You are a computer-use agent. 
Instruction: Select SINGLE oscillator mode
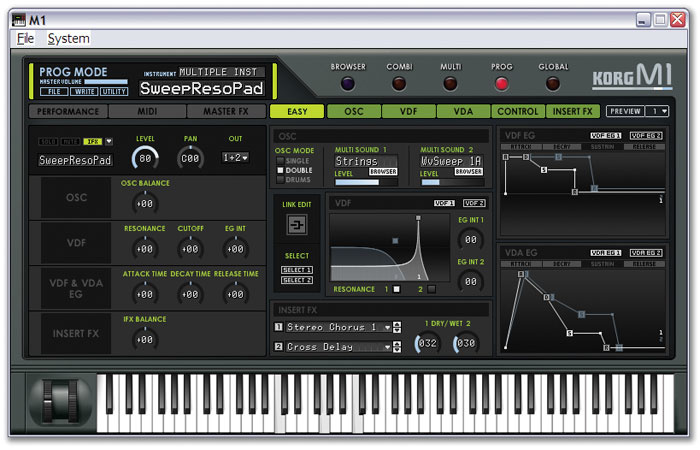[x=280, y=161]
